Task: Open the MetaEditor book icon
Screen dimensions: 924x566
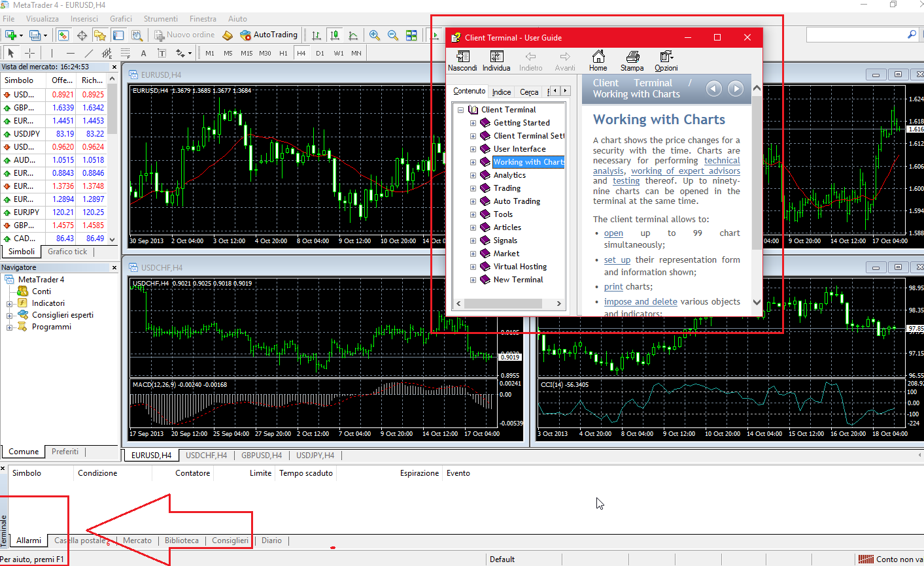Action: point(227,35)
